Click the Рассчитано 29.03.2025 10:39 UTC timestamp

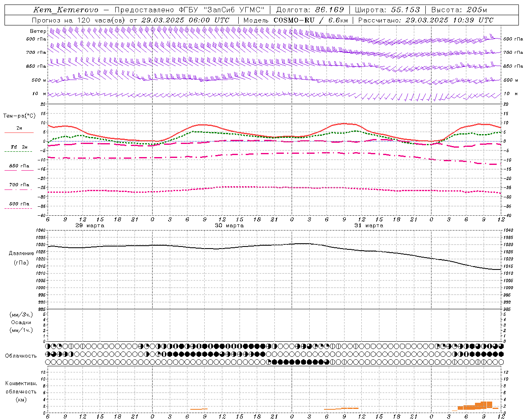(x=426, y=20)
